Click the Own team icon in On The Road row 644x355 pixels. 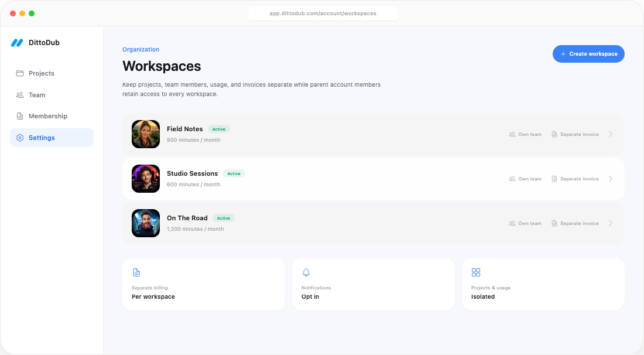click(x=512, y=224)
